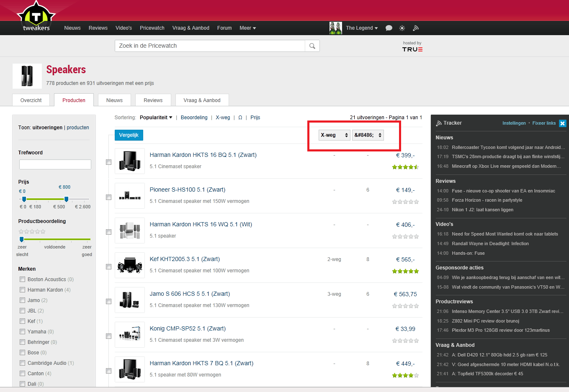This screenshot has width=569, height=392.
Task: Click the right price slider handle
Action: pyautogui.click(x=66, y=199)
